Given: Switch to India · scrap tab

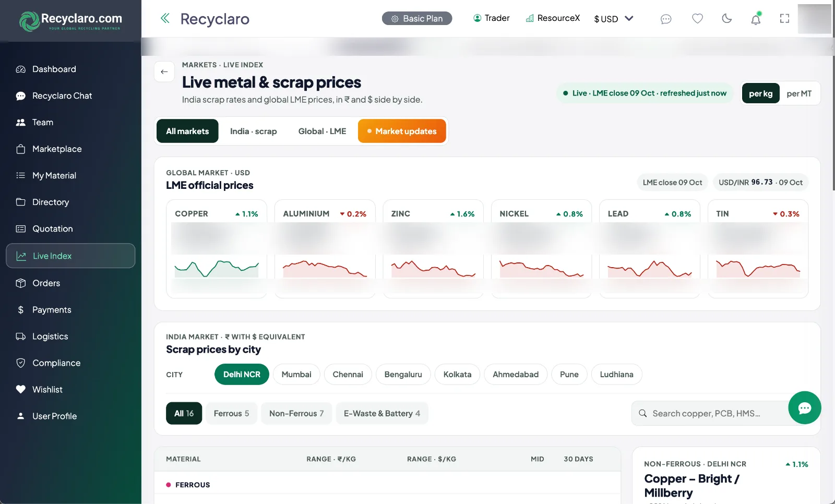Looking at the screenshot, I should (x=253, y=131).
